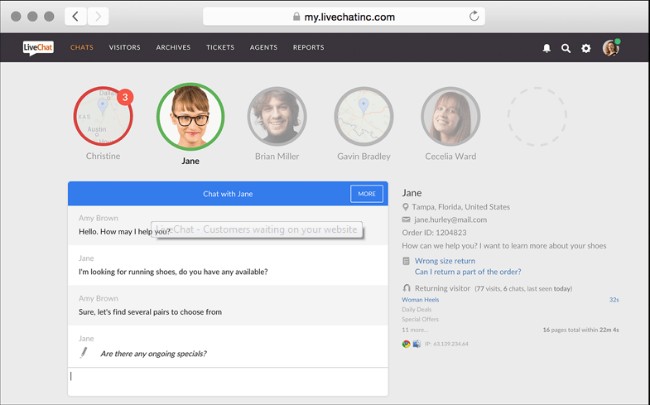Expand the '11 more...' pages list
The height and width of the screenshot is (405, 650).
pyautogui.click(x=415, y=330)
